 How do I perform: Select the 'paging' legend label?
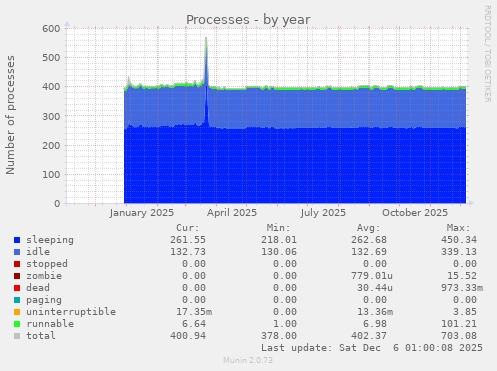point(44,300)
